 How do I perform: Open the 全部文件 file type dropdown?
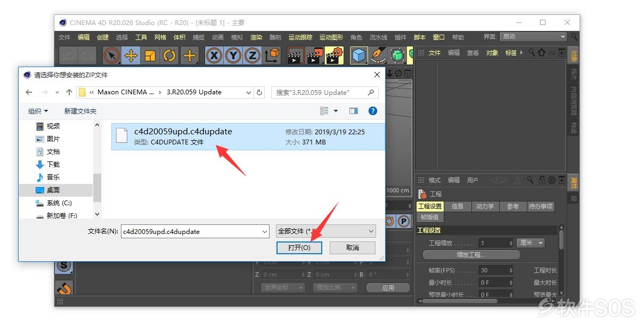[326, 231]
